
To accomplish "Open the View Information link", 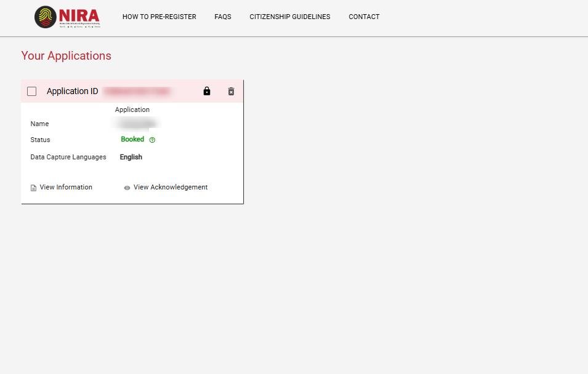I will [x=66, y=187].
